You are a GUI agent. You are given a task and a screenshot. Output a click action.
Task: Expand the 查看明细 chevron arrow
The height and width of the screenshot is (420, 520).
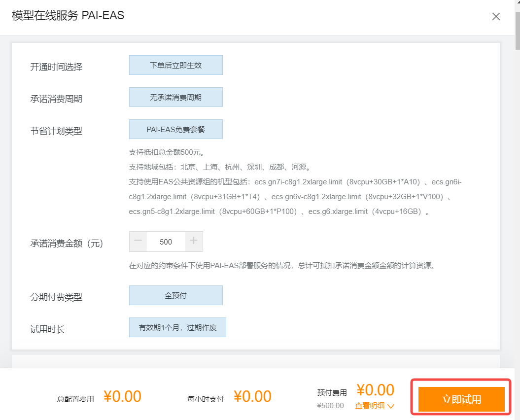tap(389, 406)
